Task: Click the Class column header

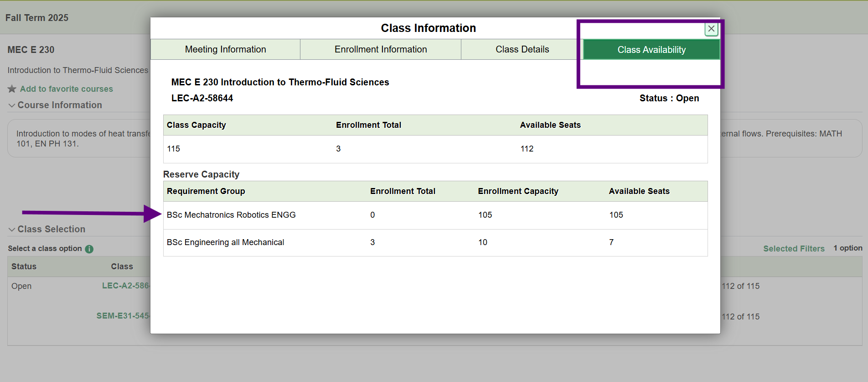Action: pos(122,267)
